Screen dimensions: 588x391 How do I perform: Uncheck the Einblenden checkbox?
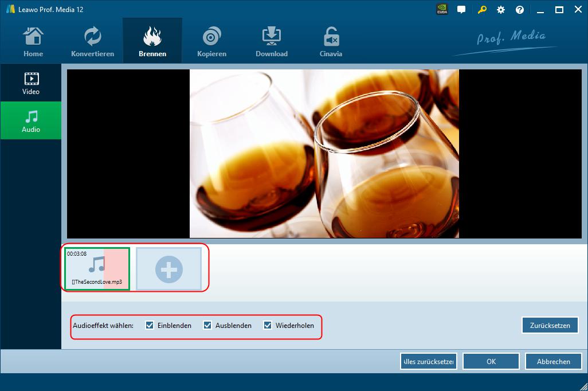click(x=150, y=325)
